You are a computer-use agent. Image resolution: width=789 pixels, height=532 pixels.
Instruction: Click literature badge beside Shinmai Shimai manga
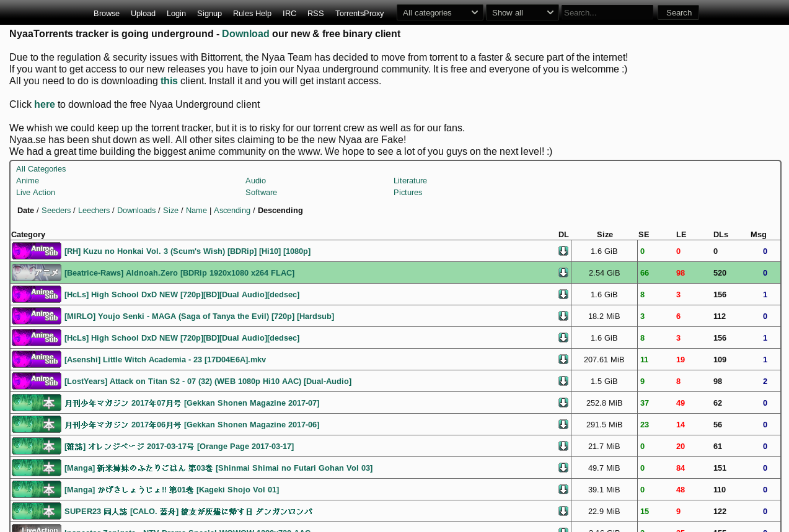coord(37,468)
